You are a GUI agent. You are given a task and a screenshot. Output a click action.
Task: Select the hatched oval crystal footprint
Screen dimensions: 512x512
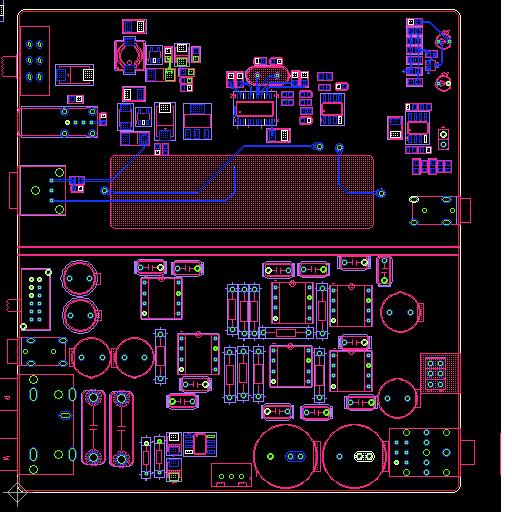268,76
